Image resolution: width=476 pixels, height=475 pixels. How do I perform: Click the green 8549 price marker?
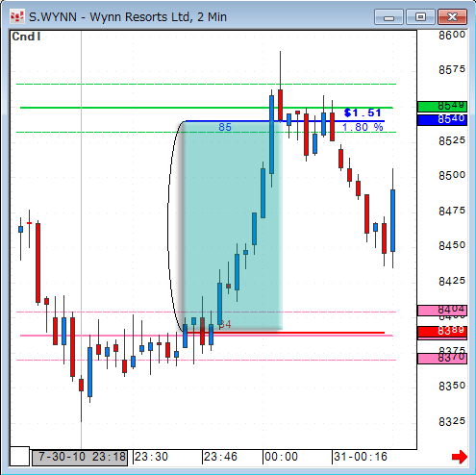442,106
